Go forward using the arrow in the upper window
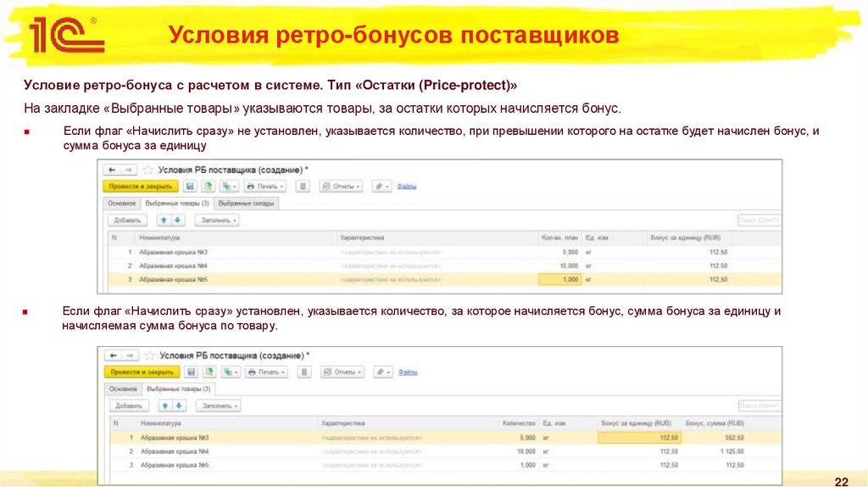The width and height of the screenshot is (868, 487). pyautogui.click(x=129, y=170)
